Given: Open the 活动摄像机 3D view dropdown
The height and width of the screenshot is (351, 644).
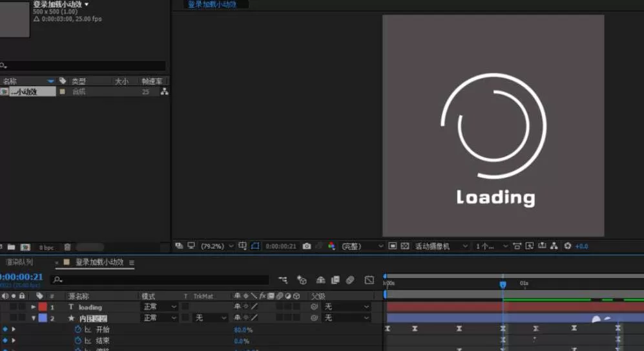Looking at the screenshot, I should pyautogui.click(x=441, y=246).
